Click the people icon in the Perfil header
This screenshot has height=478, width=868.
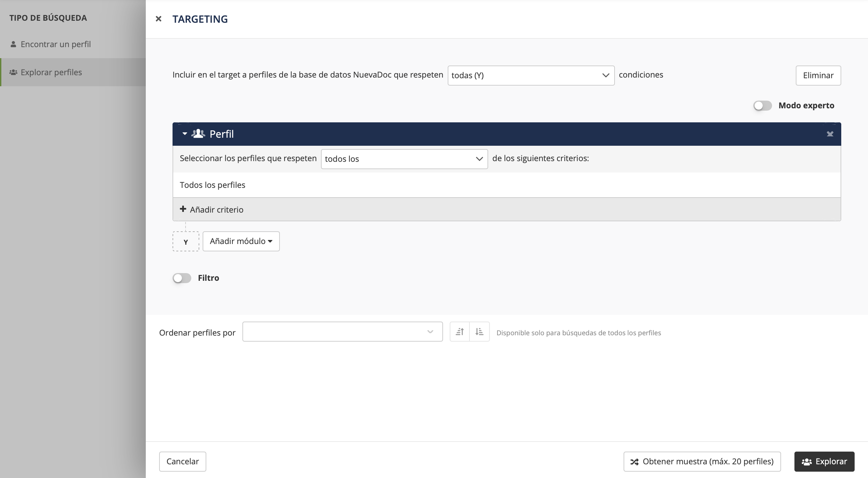click(x=198, y=134)
